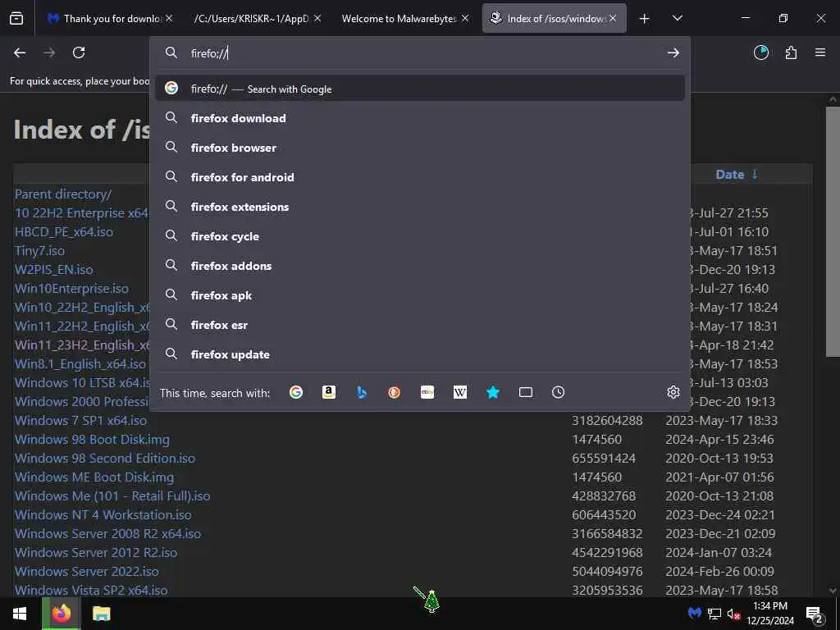The width and height of the screenshot is (840, 630).
Task: Select 'firefox update' suggestion
Action: click(x=419, y=354)
